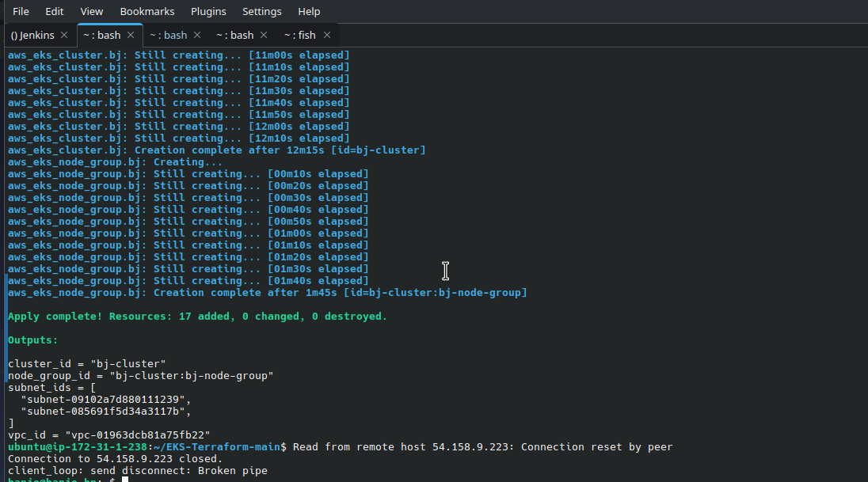868x482 pixels.
Task: Click node group 'Creation complete after 1m45s' line
Action: 268,293
